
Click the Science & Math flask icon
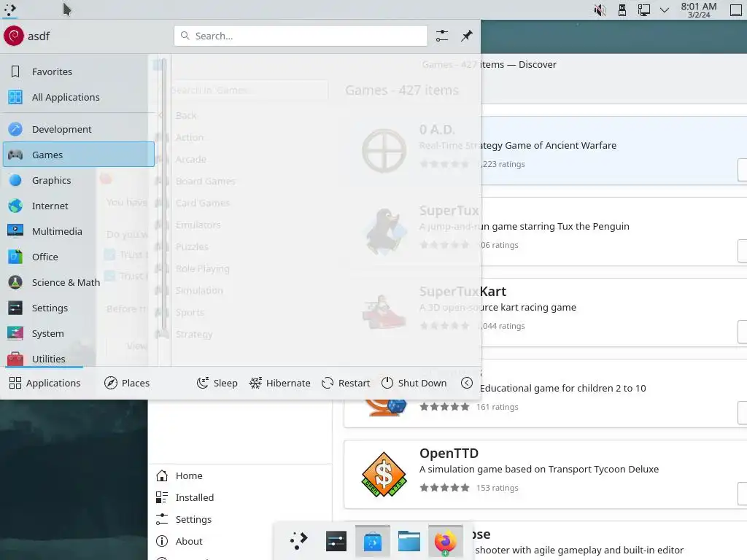pyautogui.click(x=15, y=282)
